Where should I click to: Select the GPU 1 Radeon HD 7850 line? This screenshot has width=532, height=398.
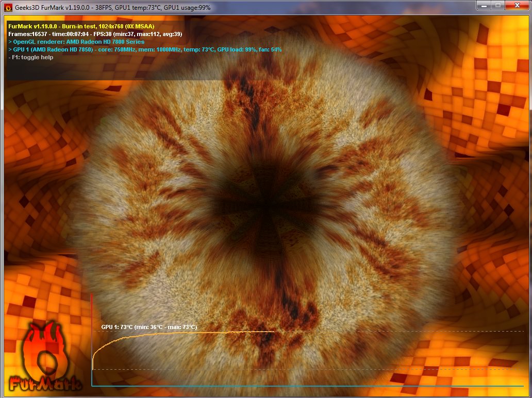pos(144,49)
